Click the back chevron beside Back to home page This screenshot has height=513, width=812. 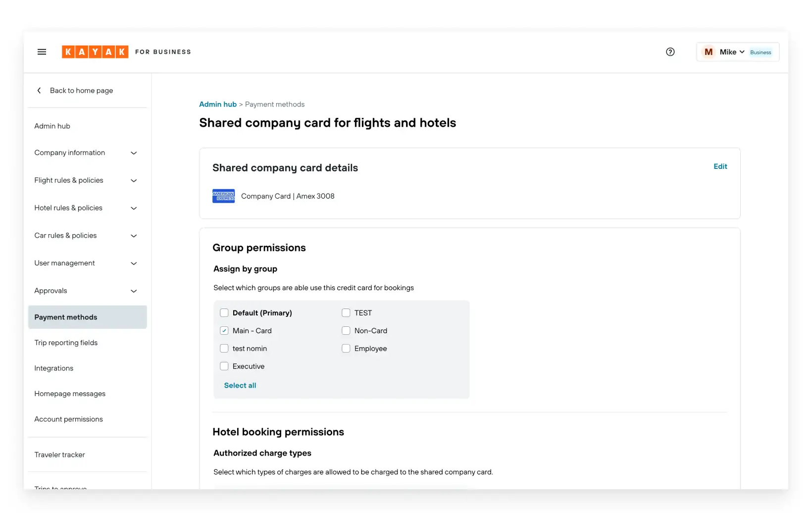point(39,90)
